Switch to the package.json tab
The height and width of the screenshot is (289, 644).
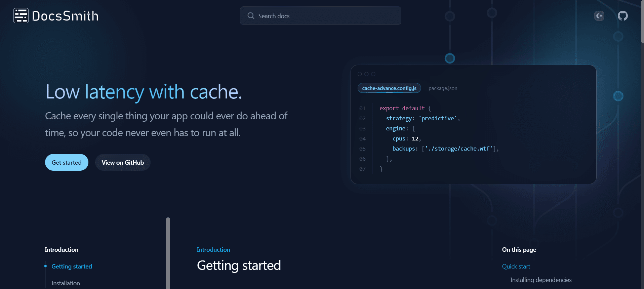443,88
